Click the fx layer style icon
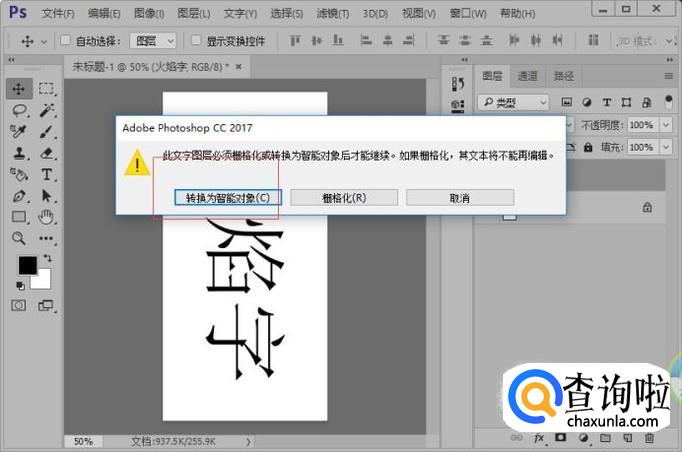This screenshot has width=682, height=452. click(x=539, y=438)
